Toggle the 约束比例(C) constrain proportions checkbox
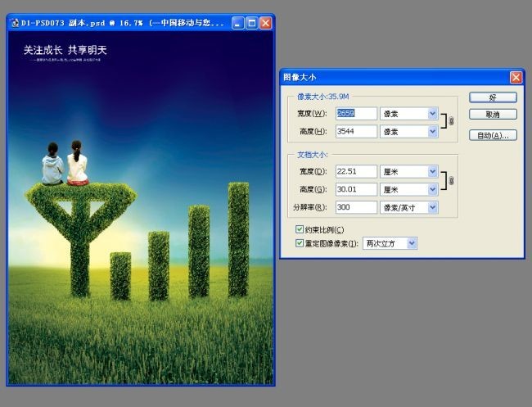 coord(300,229)
